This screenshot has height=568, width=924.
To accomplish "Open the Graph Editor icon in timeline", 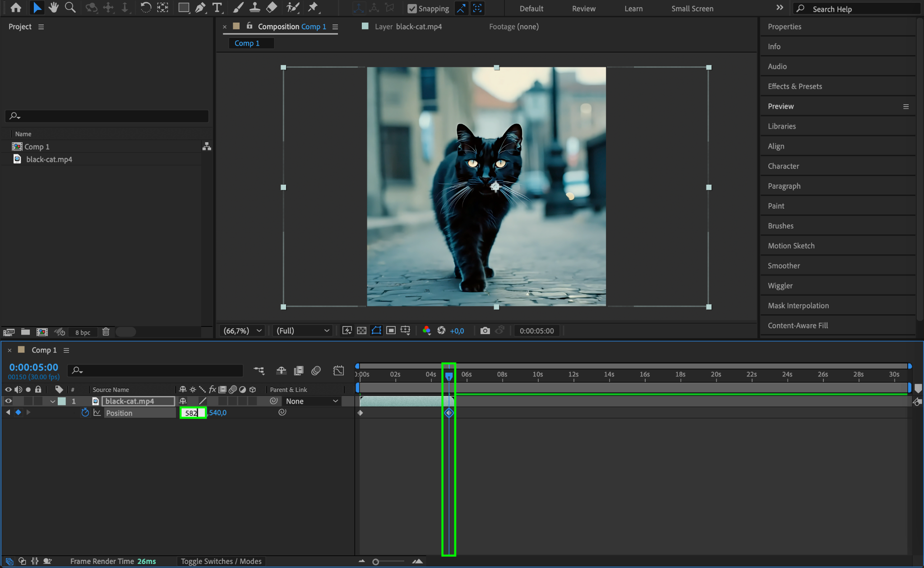I will [338, 371].
